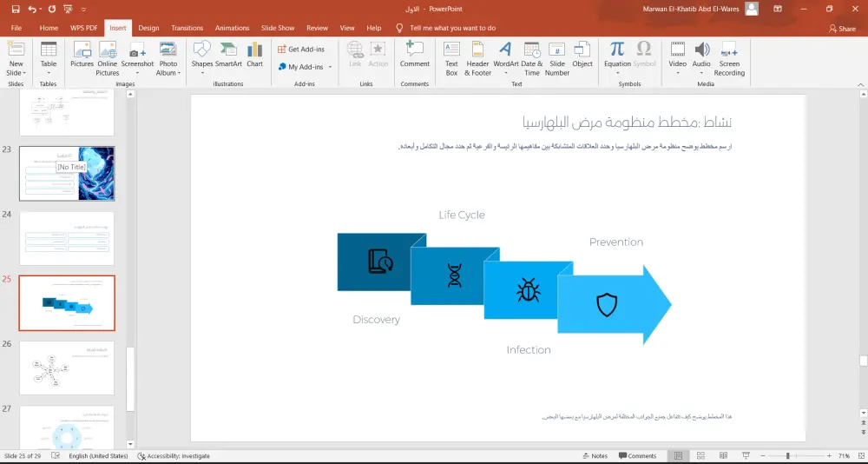The height and width of the screenshot is (464, 868).
Task: Click the Prevention label
Action: (x=615, y=242)
